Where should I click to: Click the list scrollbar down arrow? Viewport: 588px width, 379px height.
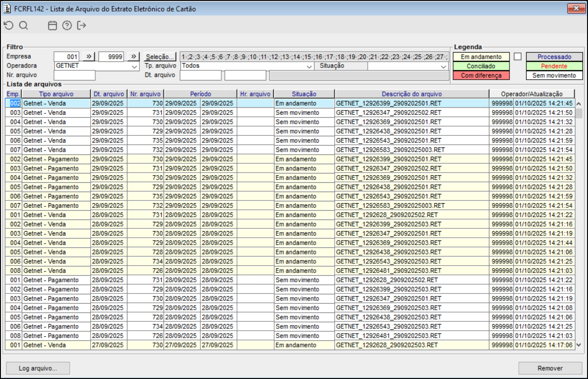tap(579, 345)
